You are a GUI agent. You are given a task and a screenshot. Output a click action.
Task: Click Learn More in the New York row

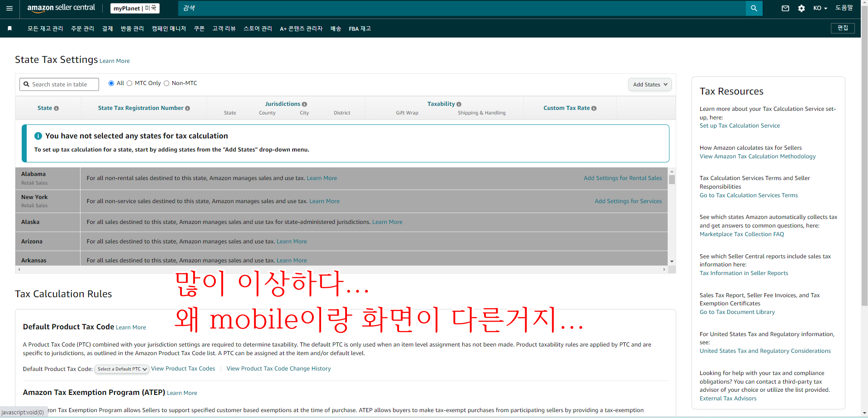click(x=324, y=201)
